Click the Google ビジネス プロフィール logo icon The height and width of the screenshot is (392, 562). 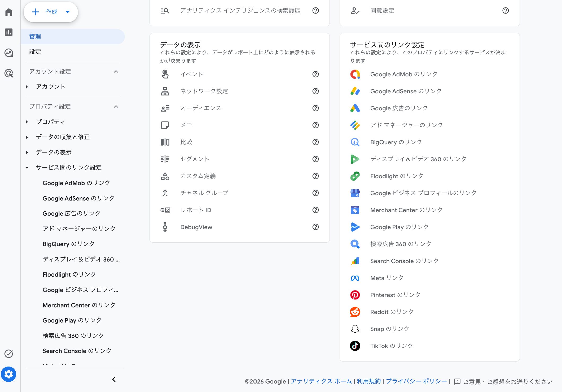[x=355, y=193]
